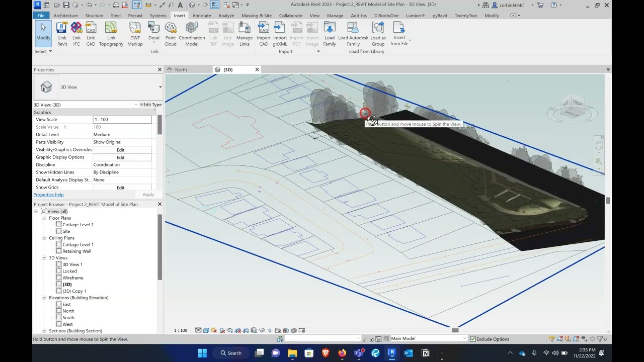The width and height of the screenshot is (644, 362).
Task: Click the Visual Style icon on view control bar
Action: pyautogui.click(x=206, y=330)
